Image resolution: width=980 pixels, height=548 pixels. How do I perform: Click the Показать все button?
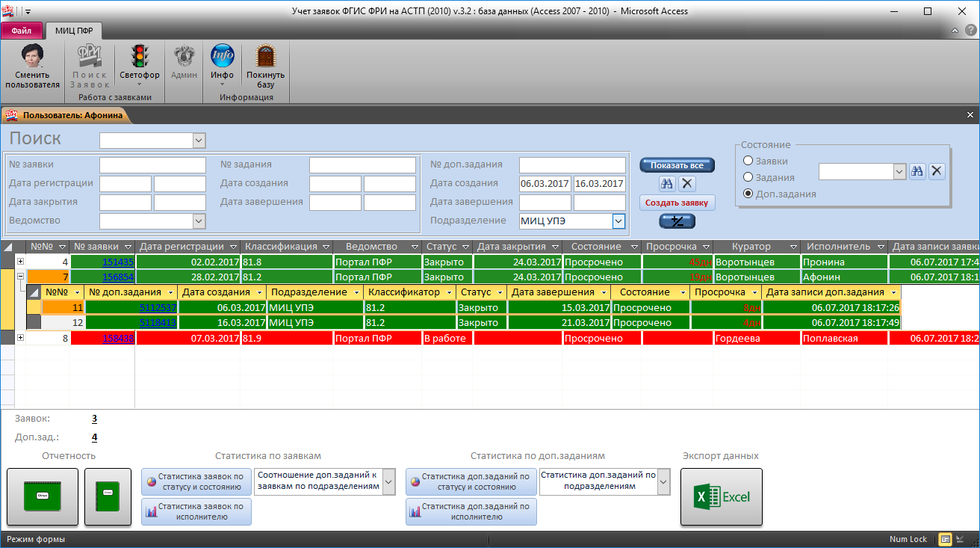click(x=677, y=165)
